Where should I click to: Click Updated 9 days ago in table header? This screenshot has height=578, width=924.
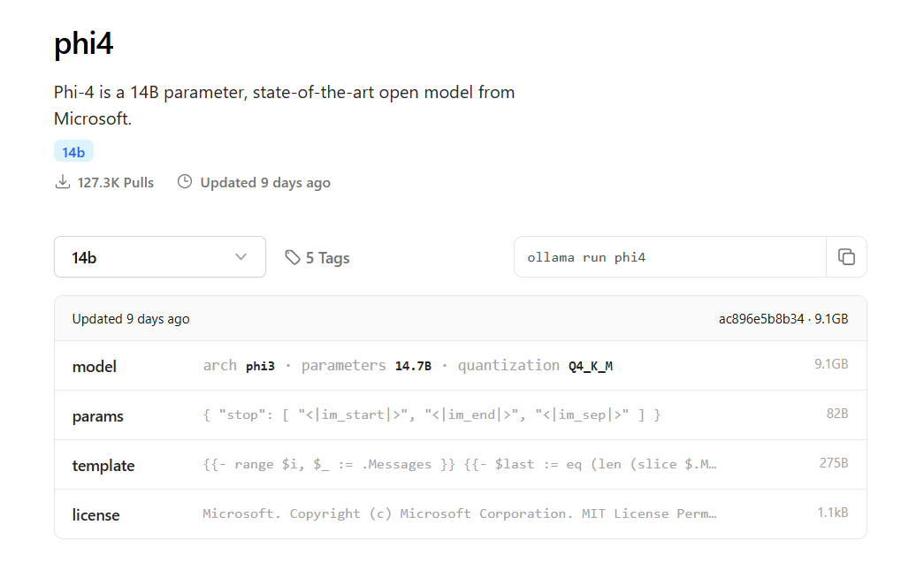[131, 319]
